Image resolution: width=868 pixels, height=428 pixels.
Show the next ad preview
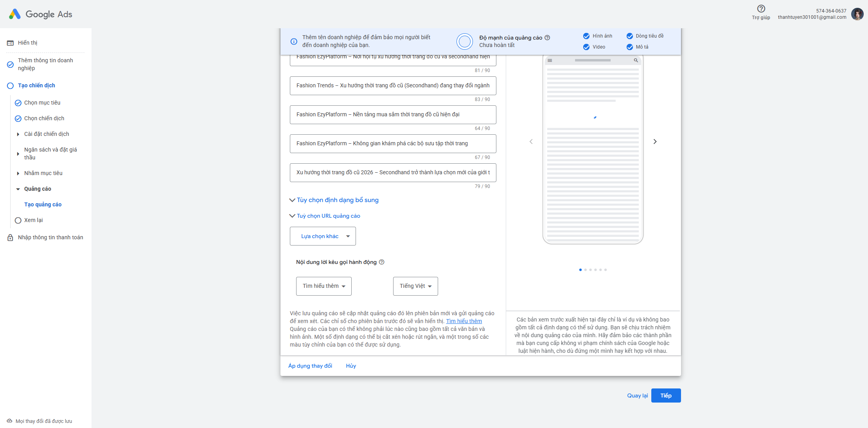pyautogui.click(x=655, y=141)
